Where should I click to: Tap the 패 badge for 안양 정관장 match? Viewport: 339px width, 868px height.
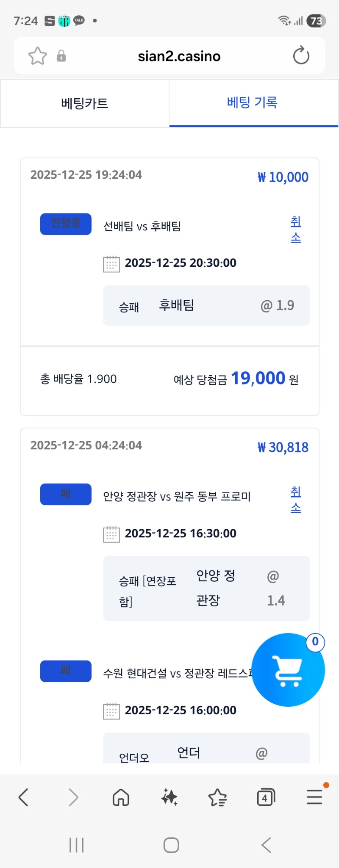click(66, 494)
